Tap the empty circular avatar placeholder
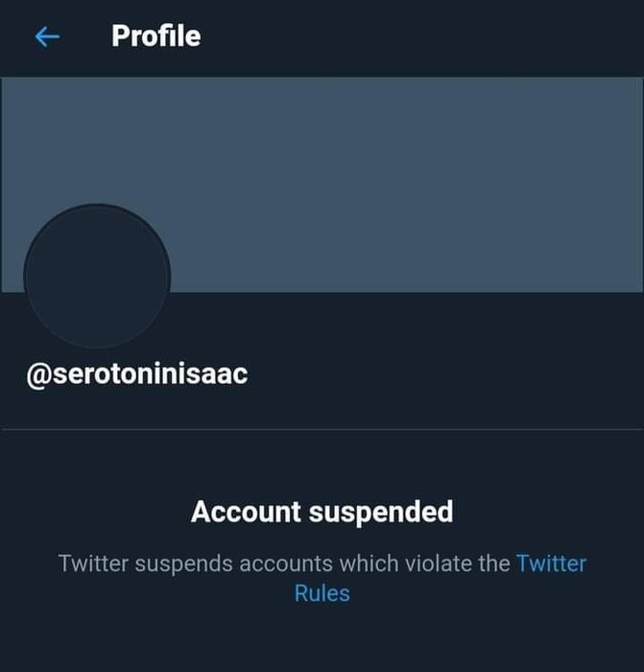Image resolution: width=644 pixels, height=672 pixels. coord(97,276)
